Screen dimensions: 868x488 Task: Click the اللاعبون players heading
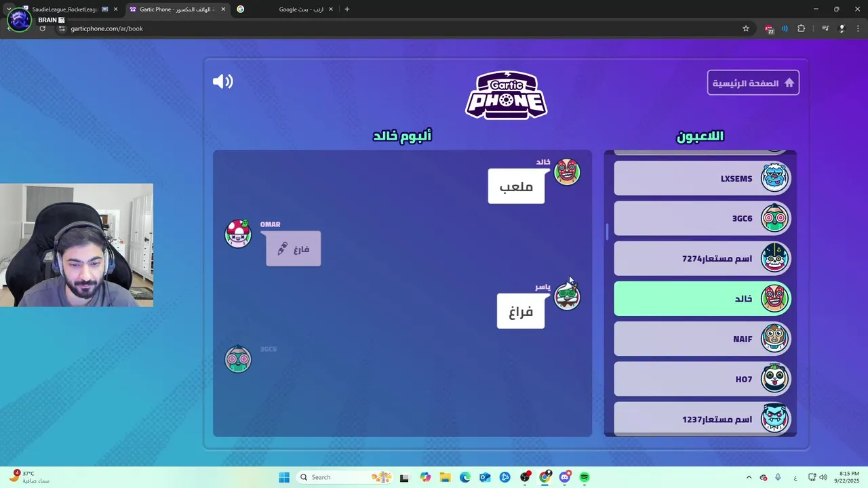[700, 136]
